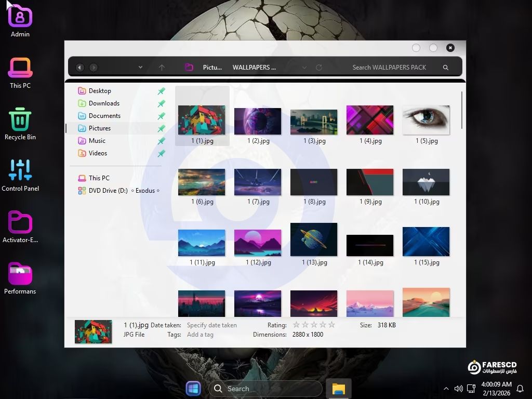The width and height of the screenshot is (532, 399).
Task: Click the Up directory arrow button
Action: point(162,68)
